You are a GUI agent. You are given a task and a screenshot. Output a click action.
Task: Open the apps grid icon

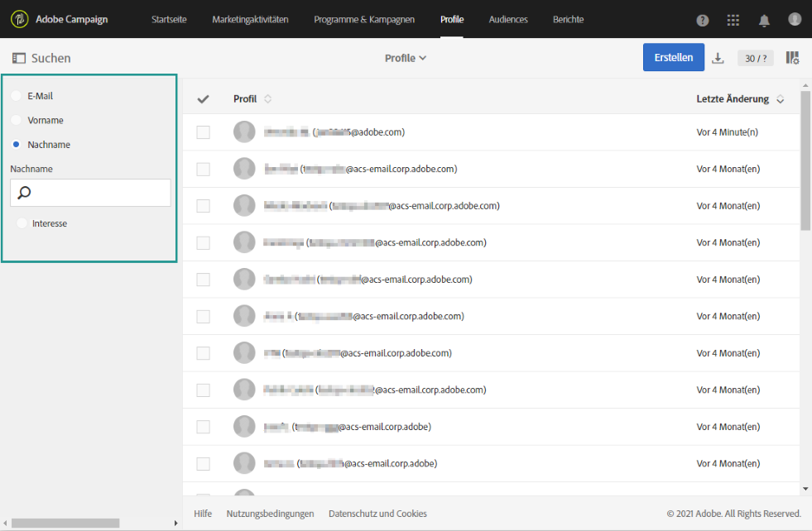(x=733, y=20)
